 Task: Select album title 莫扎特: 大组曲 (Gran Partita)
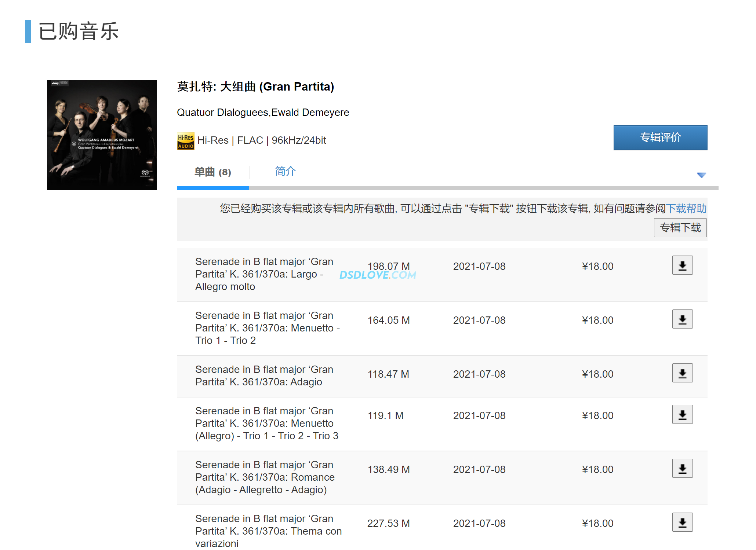tap(255, 87)
